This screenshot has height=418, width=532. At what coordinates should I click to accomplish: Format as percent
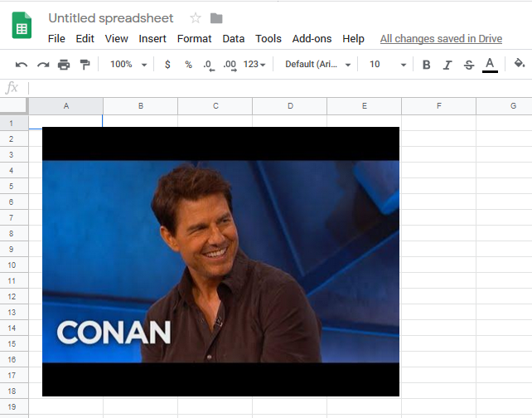click(x=188, y=64)
